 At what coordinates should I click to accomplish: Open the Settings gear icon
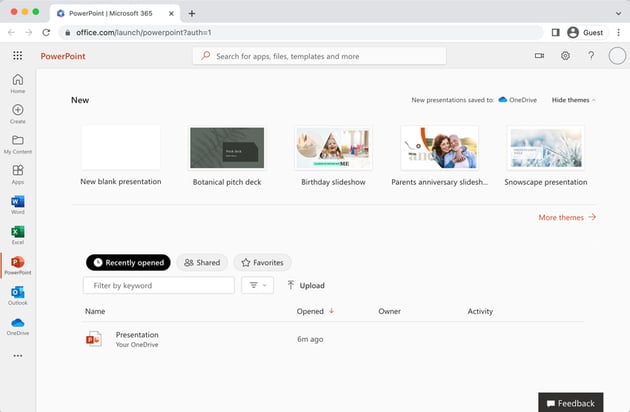[x=565, y=56]
